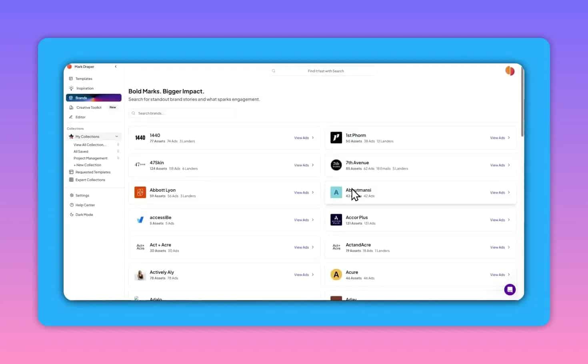Click the 7th Avenue brand logo
The height and width of the screenshot is (364, 588).
336,165
